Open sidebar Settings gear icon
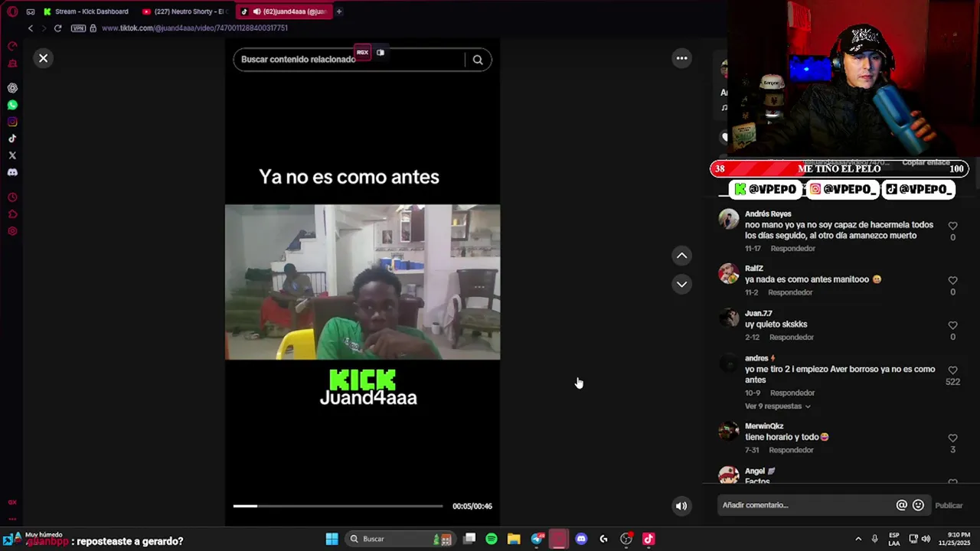Image resolution: width=980 pixels, height=551 pixels. [12, 231]
